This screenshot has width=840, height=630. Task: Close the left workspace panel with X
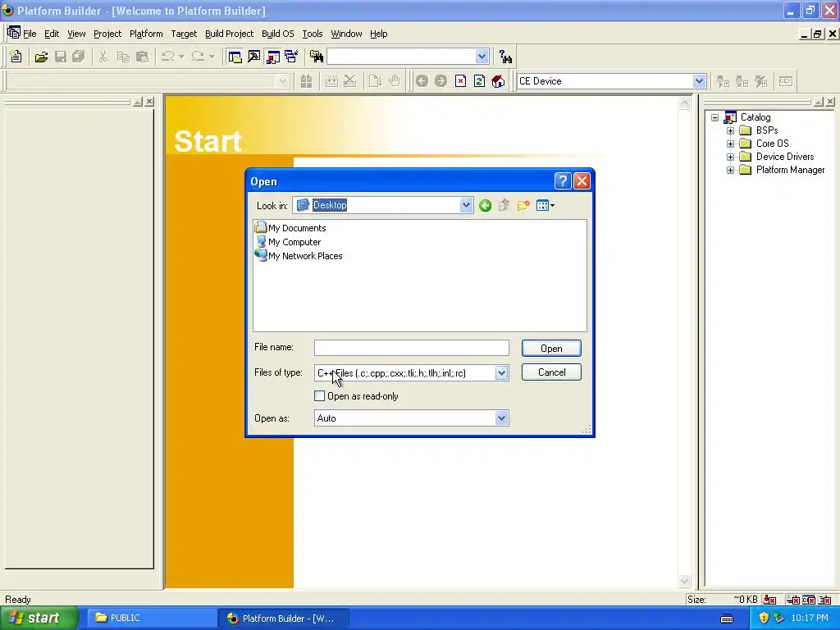click(x=149, y=101)
